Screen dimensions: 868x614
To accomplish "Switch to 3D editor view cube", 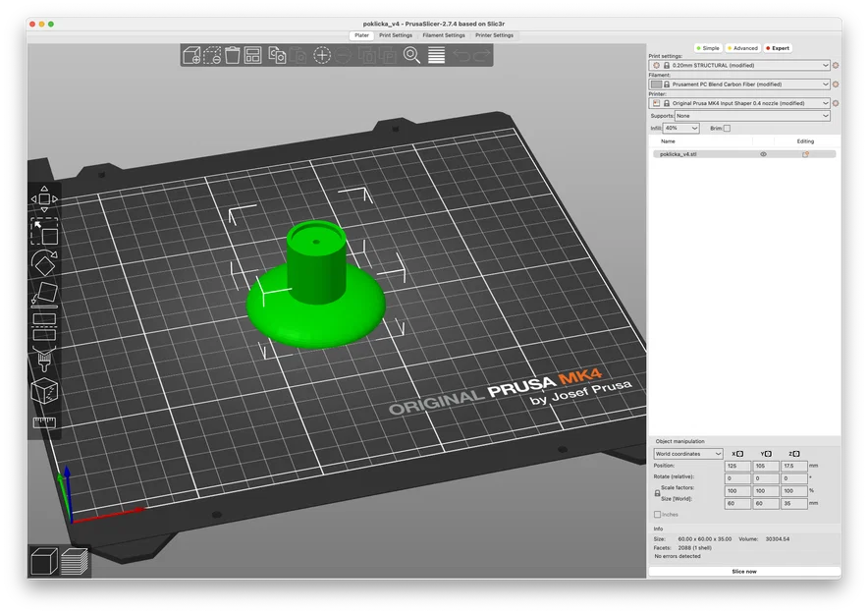I will pos(44,561).
